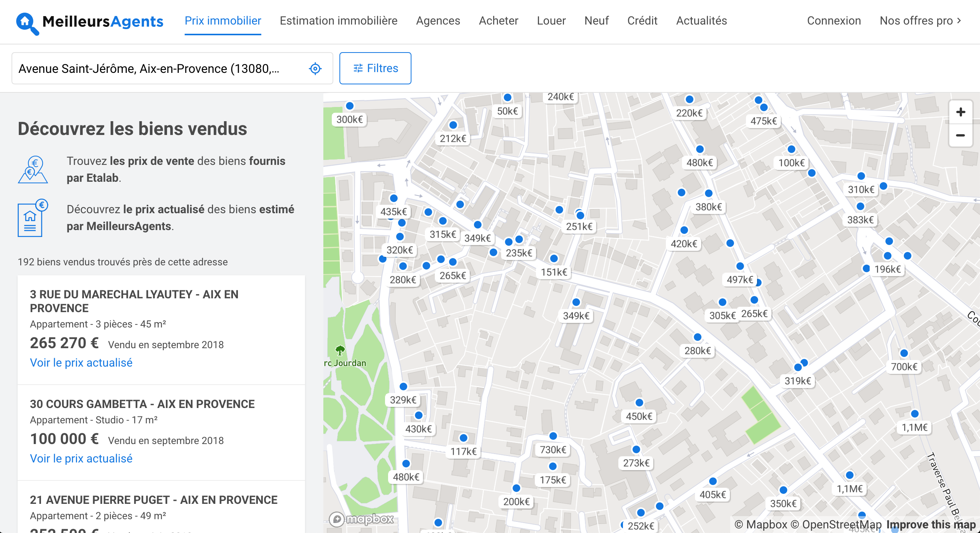Image resolution: width=980 pixels, height=533 pixels.
Task: Open the Prix immobilier tab
Action: 223,21
